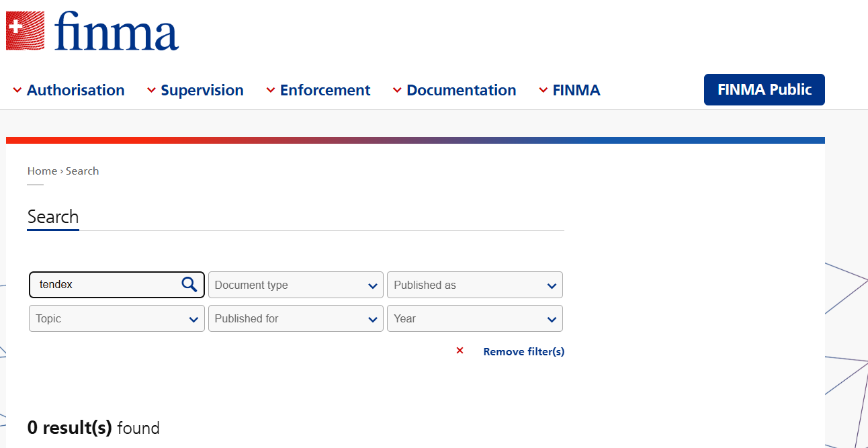The width and height of the screenshot is (868, 448).
Task: Click the red chevron beside Authorisation
Action: pos(17,90)
